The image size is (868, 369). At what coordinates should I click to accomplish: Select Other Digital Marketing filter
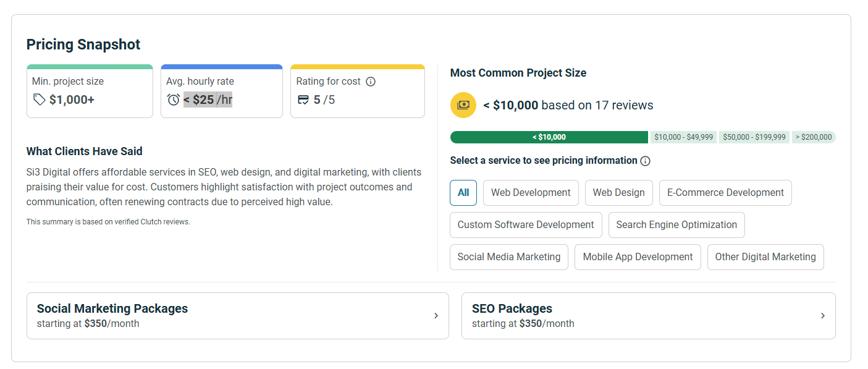coord(765,257)
